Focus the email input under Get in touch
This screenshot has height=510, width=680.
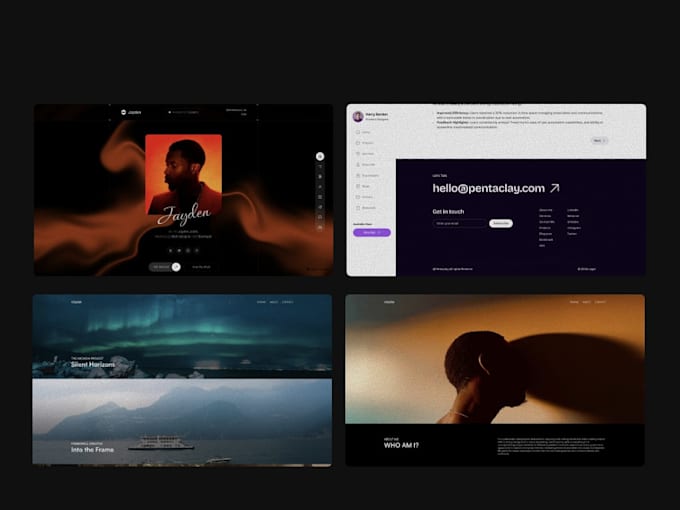[460, 223]
